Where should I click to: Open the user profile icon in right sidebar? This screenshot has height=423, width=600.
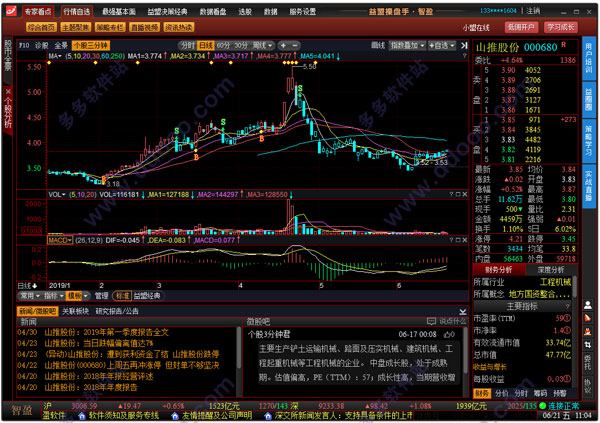(x=588, y=305)
